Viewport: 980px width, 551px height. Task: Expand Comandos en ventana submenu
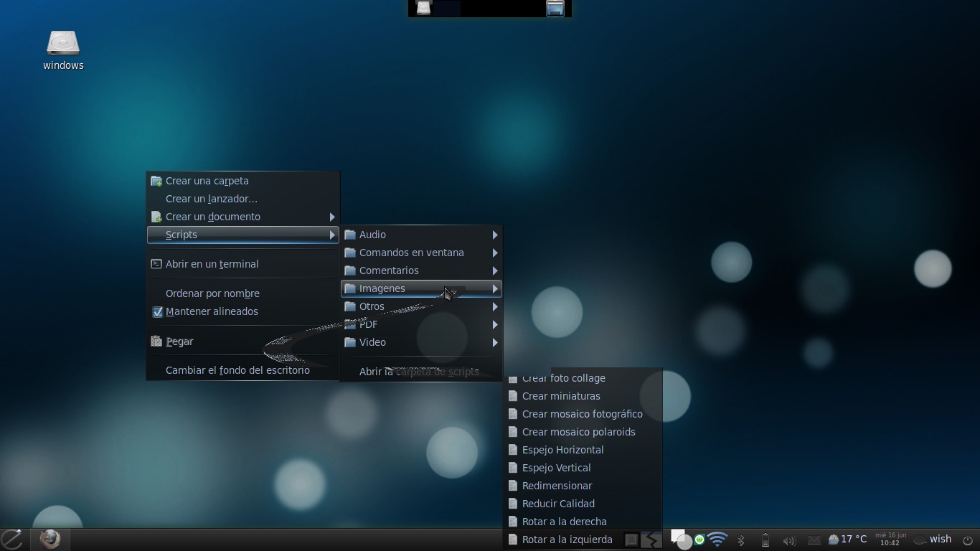[x=421, y=253]
